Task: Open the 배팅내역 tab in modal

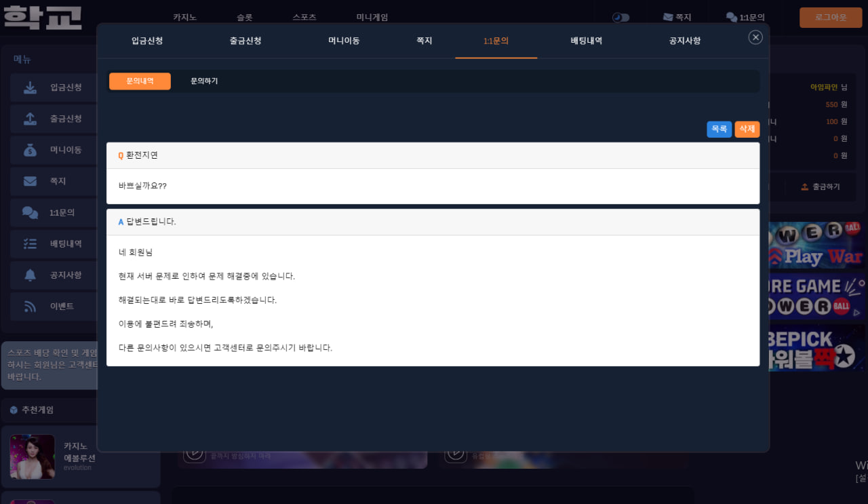Action: coord(587,41)
